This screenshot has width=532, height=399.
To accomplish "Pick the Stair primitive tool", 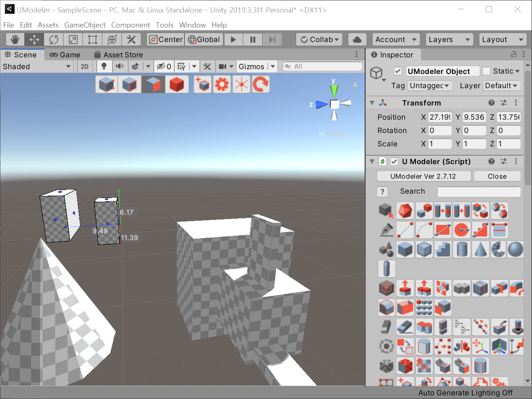I will pos(443,249).
